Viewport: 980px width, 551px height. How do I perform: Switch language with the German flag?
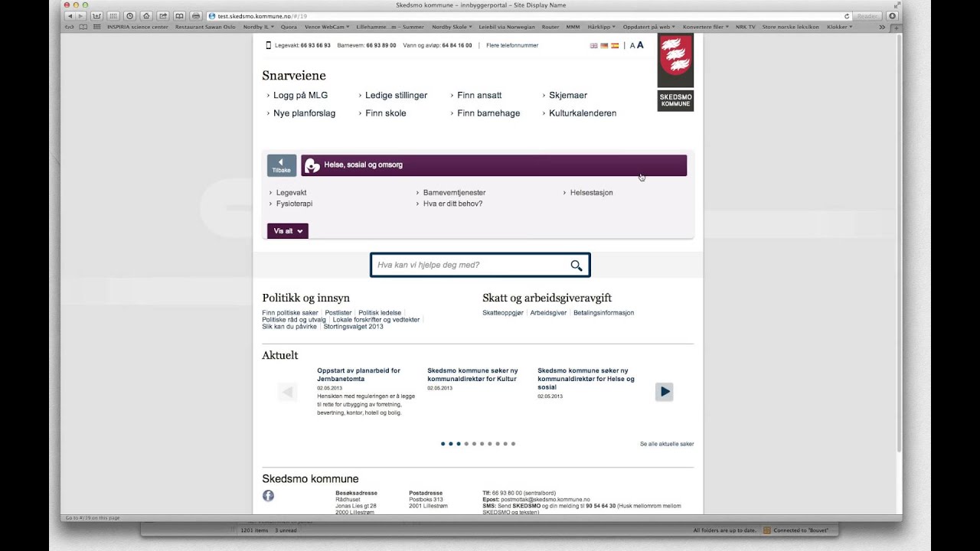pos(604,45)
